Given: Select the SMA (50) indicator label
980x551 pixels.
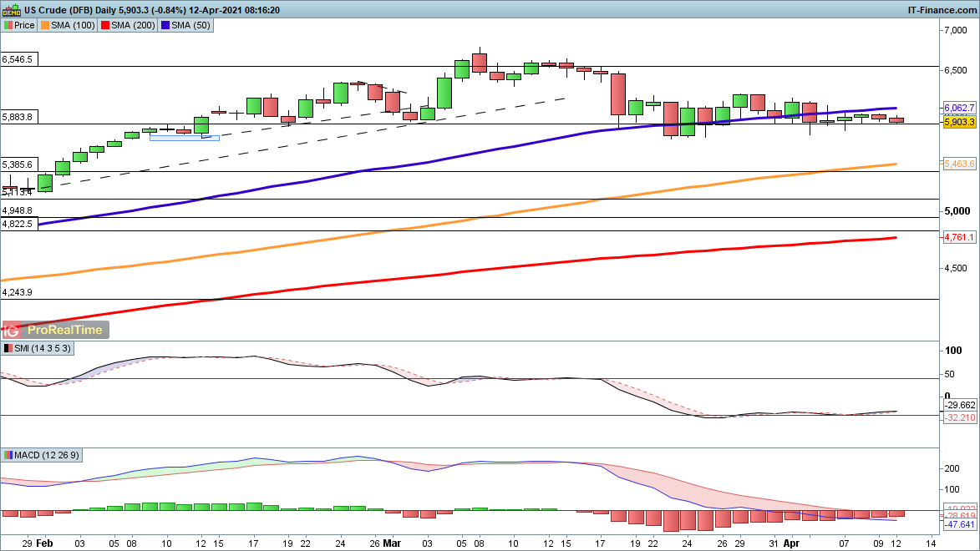Looking at the screenshot, I should click(x=190, y=25).
